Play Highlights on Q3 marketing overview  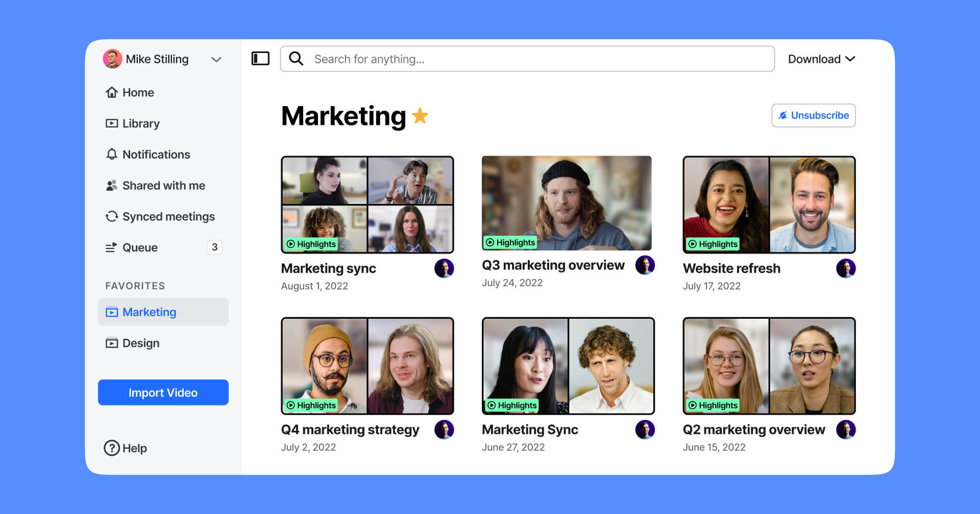[x=510, y=242]
